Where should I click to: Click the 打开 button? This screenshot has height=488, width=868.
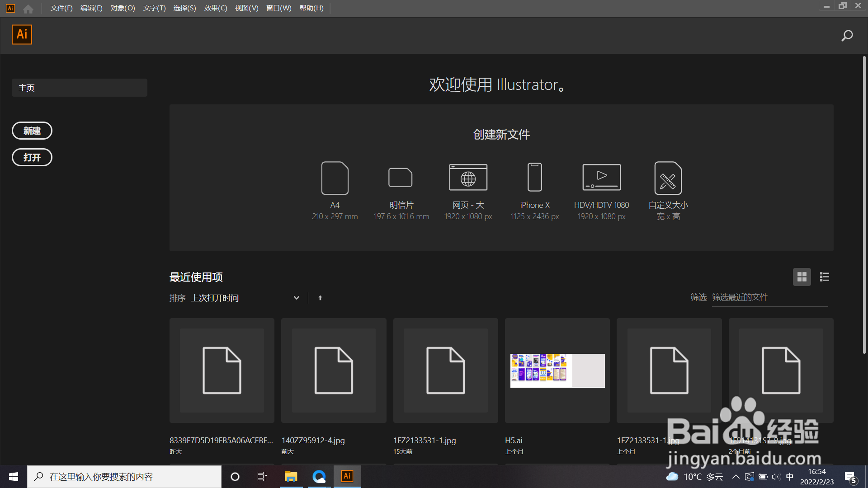(32, 157)
